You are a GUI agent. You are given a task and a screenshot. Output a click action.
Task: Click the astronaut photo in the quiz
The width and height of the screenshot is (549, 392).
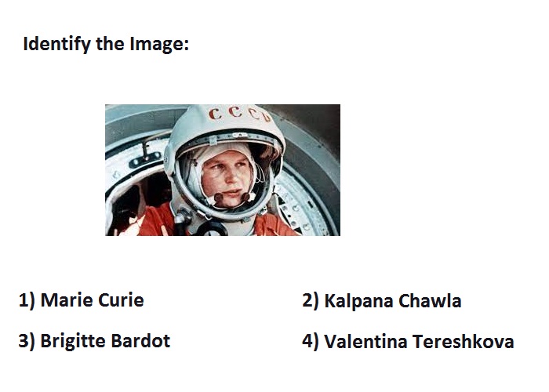tap(223, 170)
